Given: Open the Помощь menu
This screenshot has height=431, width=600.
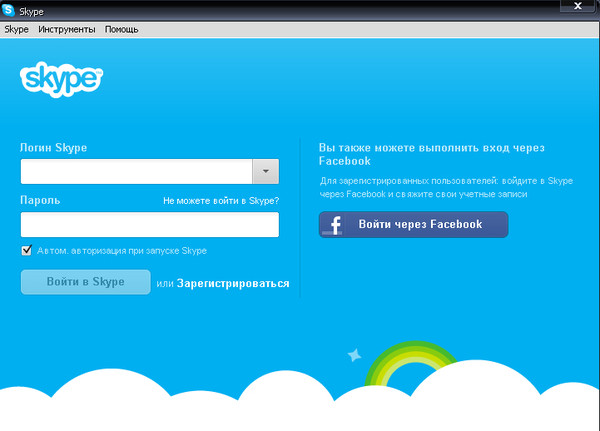Looking at the screenshot, I should point(121,29).
